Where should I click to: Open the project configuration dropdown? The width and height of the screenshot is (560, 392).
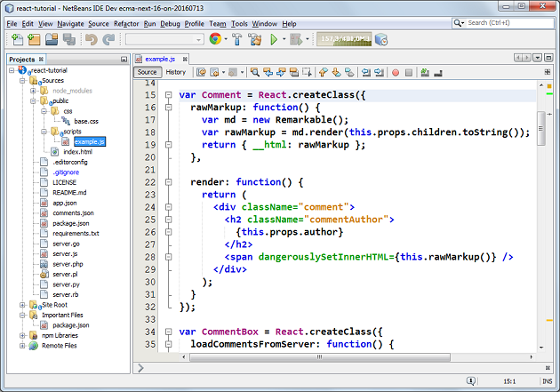pyautogui.click(x=163, y=39)
